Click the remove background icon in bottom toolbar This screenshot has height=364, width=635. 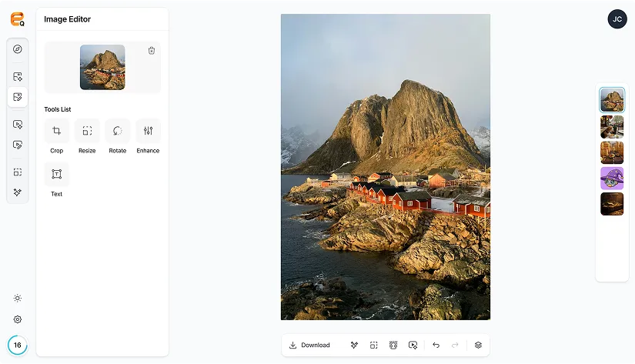click(x=393, y=346)
